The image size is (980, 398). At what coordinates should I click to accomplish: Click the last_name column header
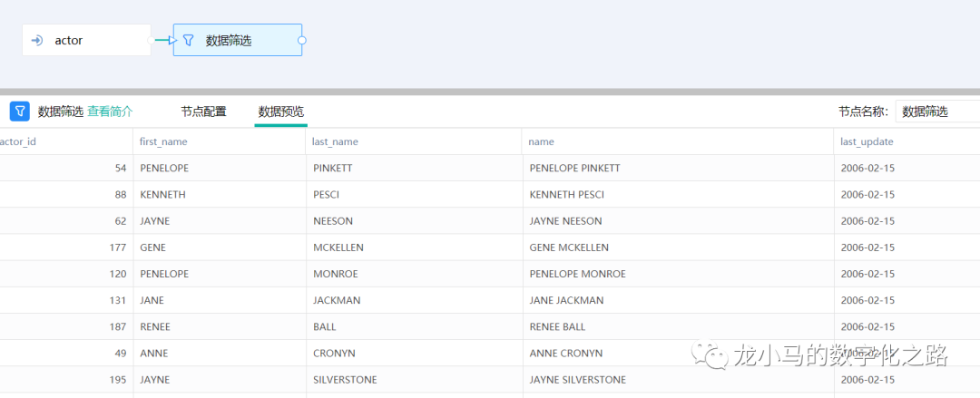(x=335, y=141)
